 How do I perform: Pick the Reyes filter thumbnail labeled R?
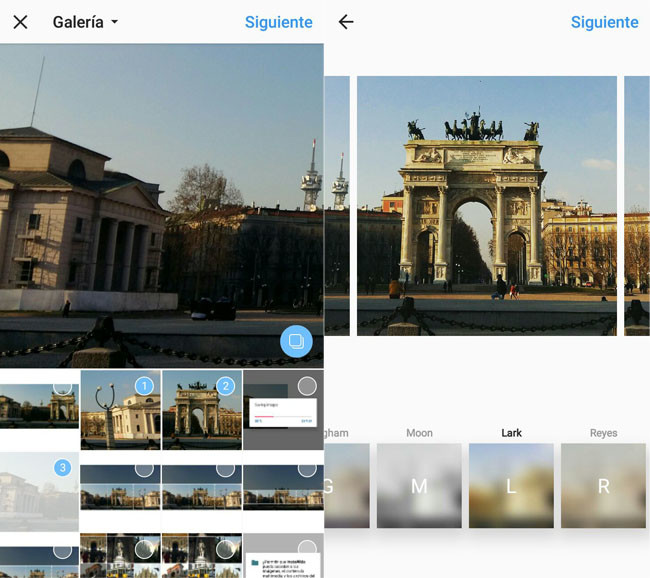(603, 486)
